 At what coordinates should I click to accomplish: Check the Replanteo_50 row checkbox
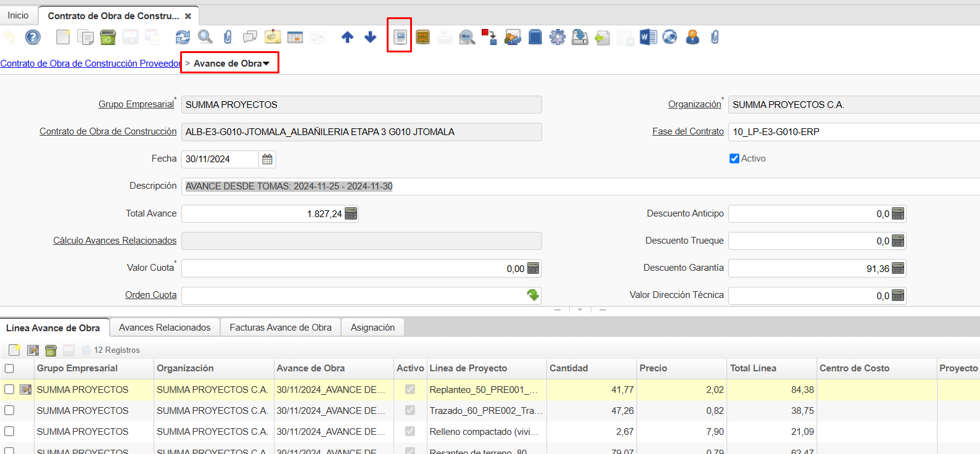(9, 389)
